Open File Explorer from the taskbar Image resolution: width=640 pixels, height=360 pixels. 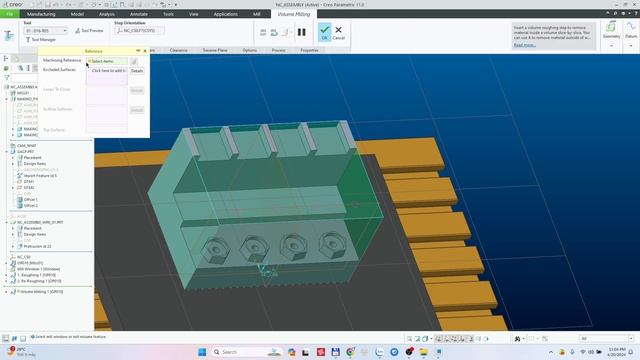coord(423,352)
